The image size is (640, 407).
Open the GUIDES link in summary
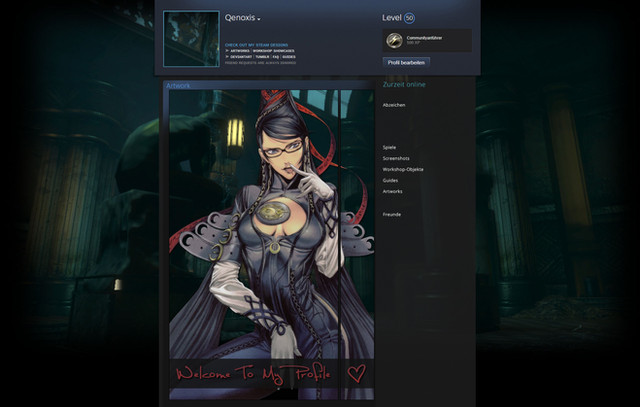(x=289, y=57)
